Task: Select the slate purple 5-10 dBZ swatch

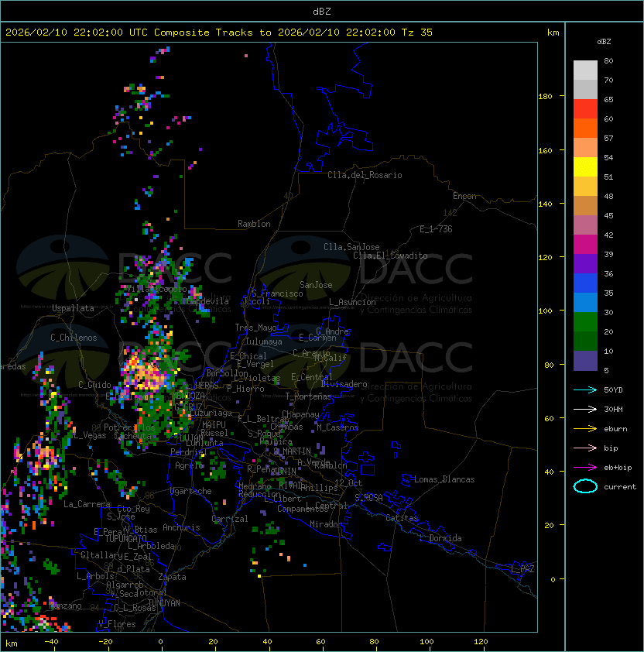Action: [x=585, y=361]
